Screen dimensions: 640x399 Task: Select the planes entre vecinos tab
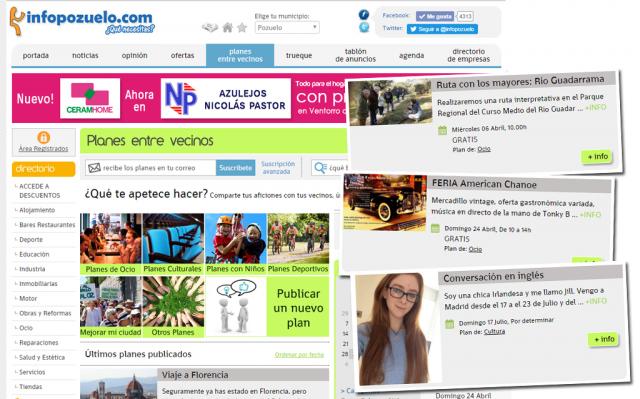240,55
